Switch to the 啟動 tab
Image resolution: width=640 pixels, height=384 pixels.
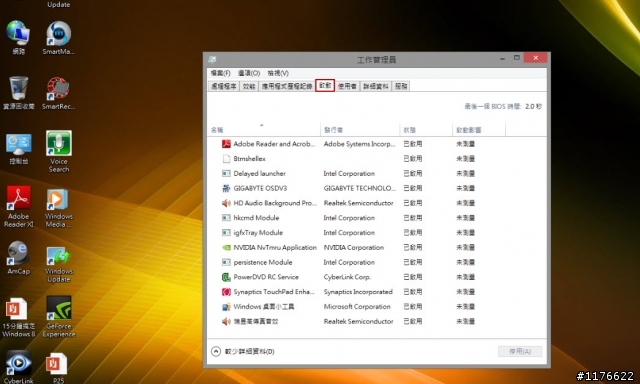click(325, 85)
